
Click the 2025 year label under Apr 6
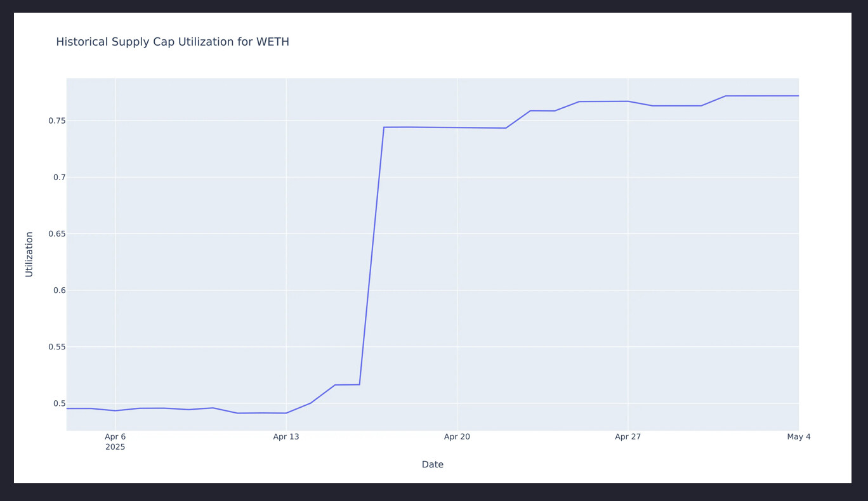(115, 447)
